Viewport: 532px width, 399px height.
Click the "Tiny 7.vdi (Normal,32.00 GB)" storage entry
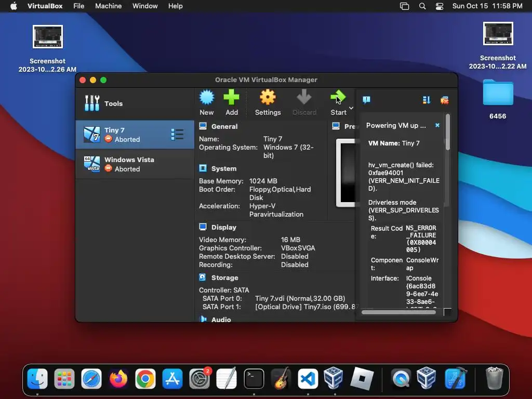300,298
